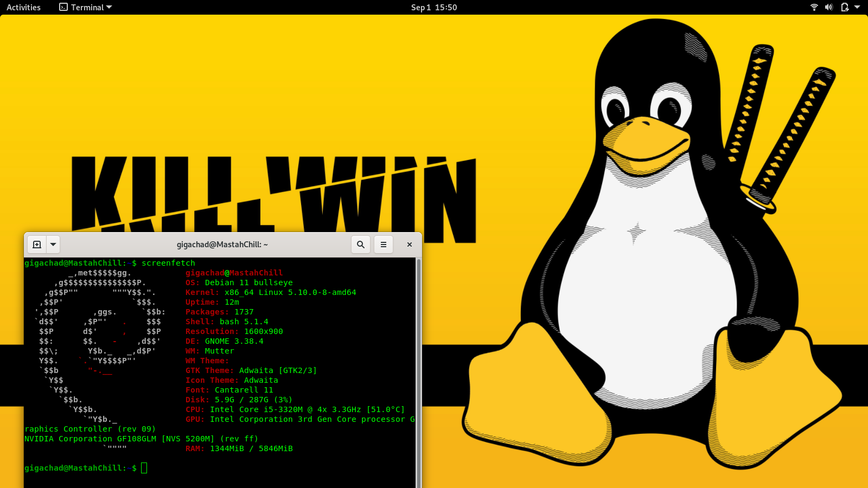Open the calendar from the Sep 1 clock

(x=433, y=8)
